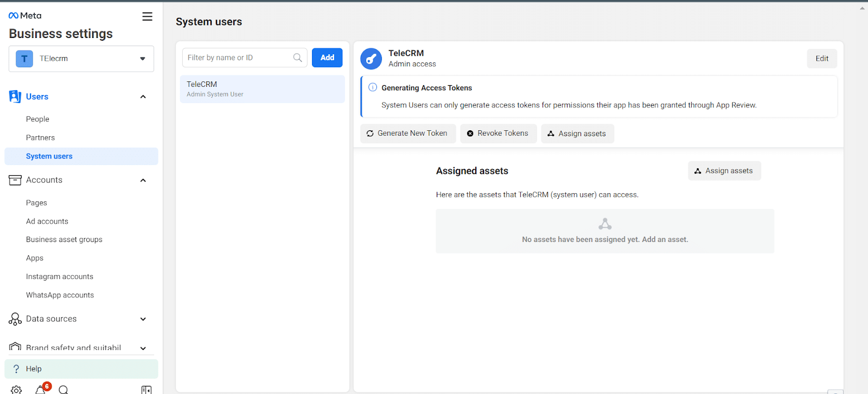Click Revoke Tokens button
Viewport: 868px width, 394px height.
tap(499, 134)
